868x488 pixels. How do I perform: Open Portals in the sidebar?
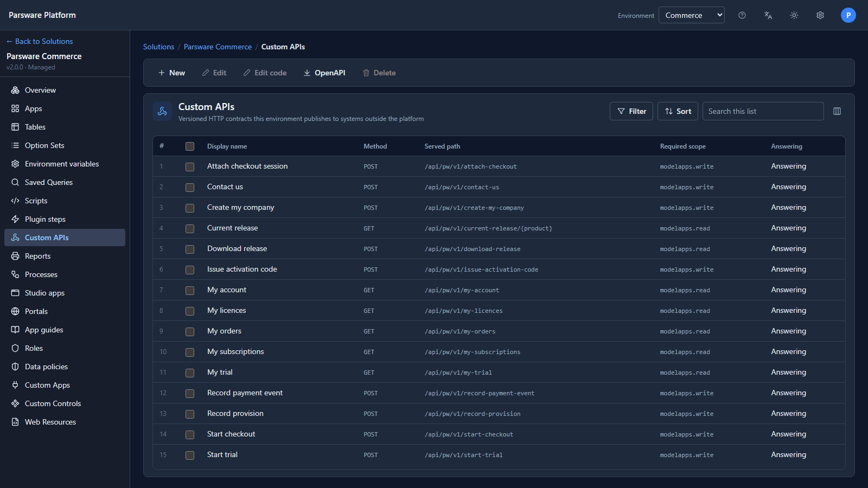[65, 311]
